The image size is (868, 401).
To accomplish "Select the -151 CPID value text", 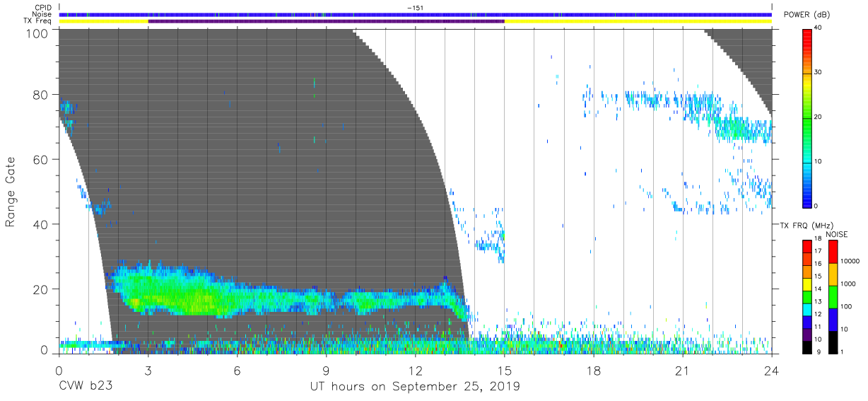I will click(x=415, y=8).
